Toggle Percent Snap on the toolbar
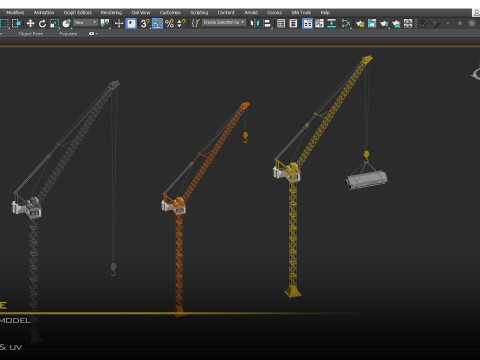Image resolution: width=480 pixels, height=360 pixels. [x=169, y=23]
